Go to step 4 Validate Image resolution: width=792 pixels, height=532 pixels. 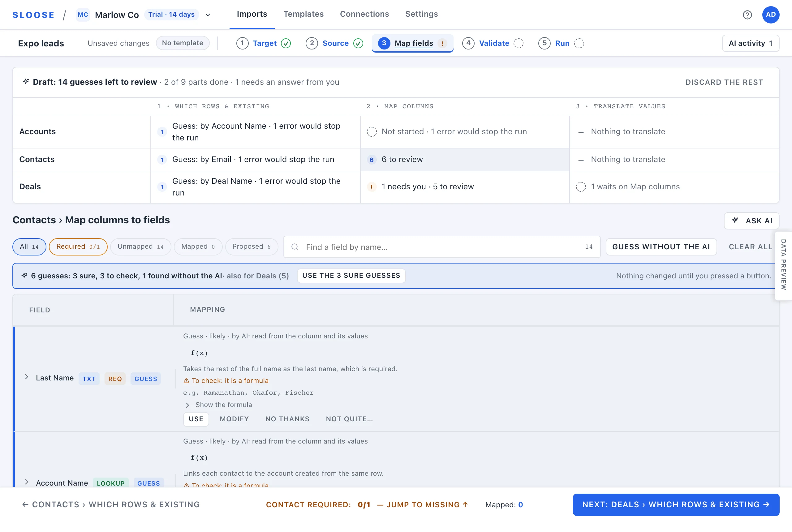pyautogui.click(x=493, y=43)
